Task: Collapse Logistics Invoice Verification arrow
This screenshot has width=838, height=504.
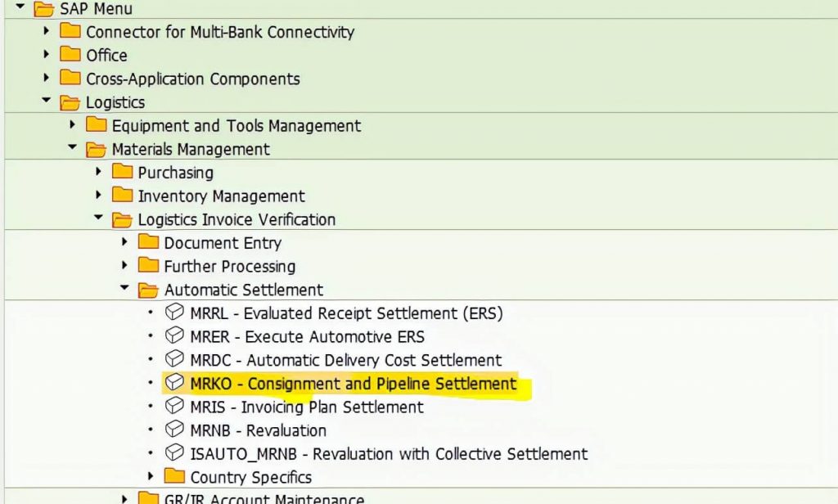Action: click(98, 217)
